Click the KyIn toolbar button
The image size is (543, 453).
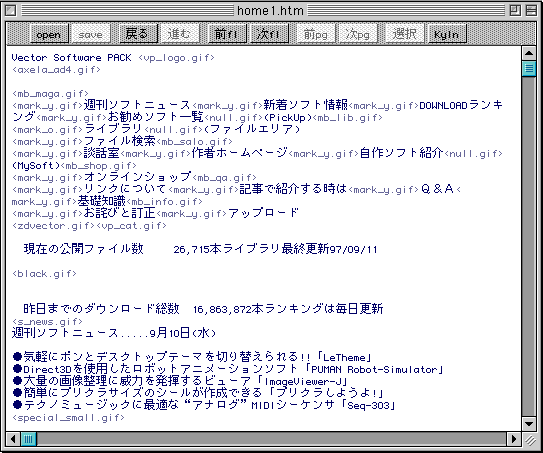[447, 34]
